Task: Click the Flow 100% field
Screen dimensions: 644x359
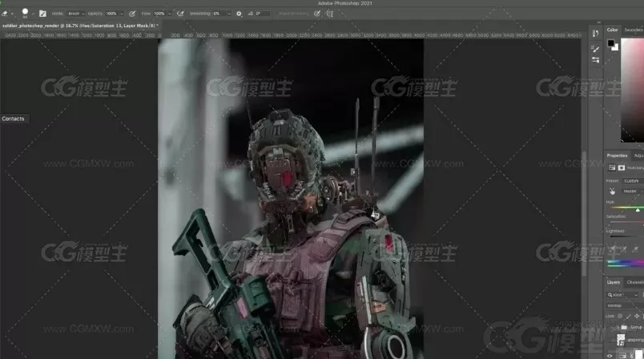Action: pos(159,14)
